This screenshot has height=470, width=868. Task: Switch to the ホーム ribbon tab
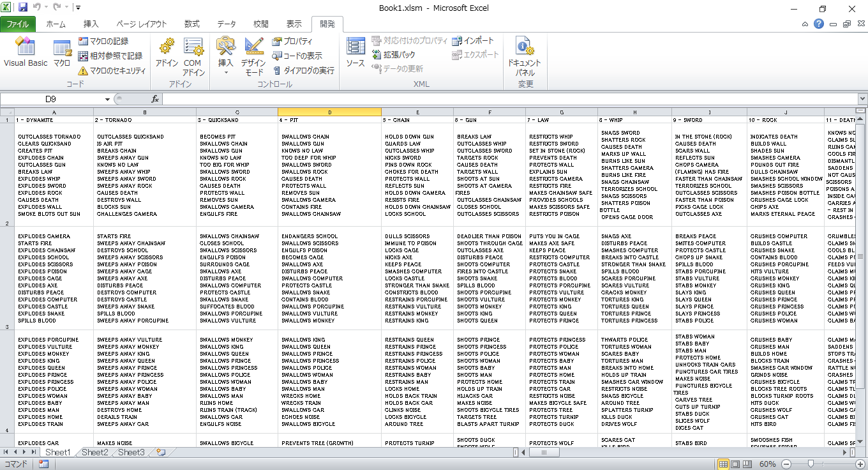click(x=56, y=24)
